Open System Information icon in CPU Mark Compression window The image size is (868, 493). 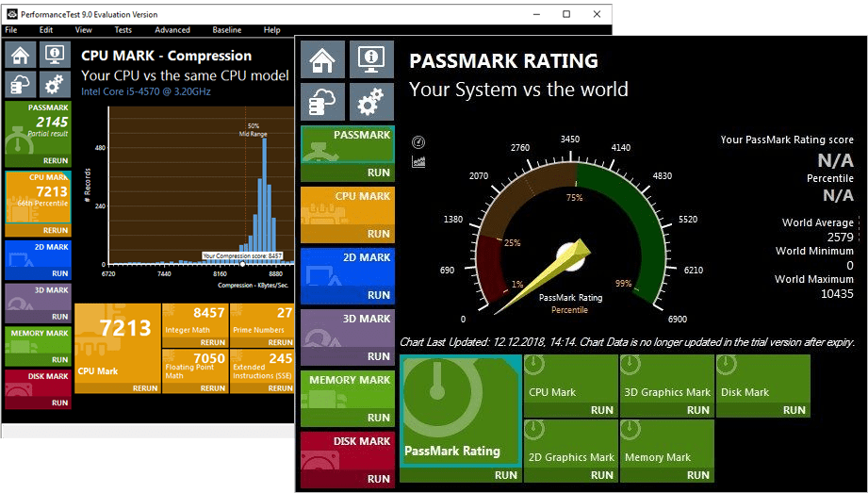coord(55,55)
